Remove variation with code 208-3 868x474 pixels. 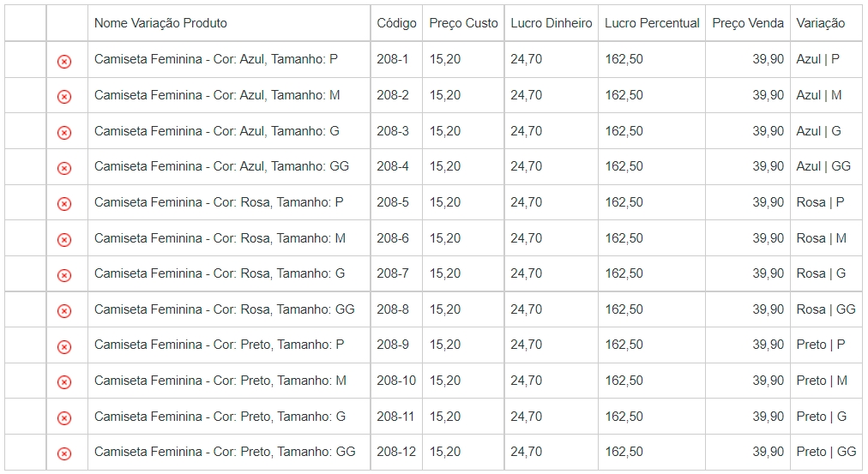63,132
